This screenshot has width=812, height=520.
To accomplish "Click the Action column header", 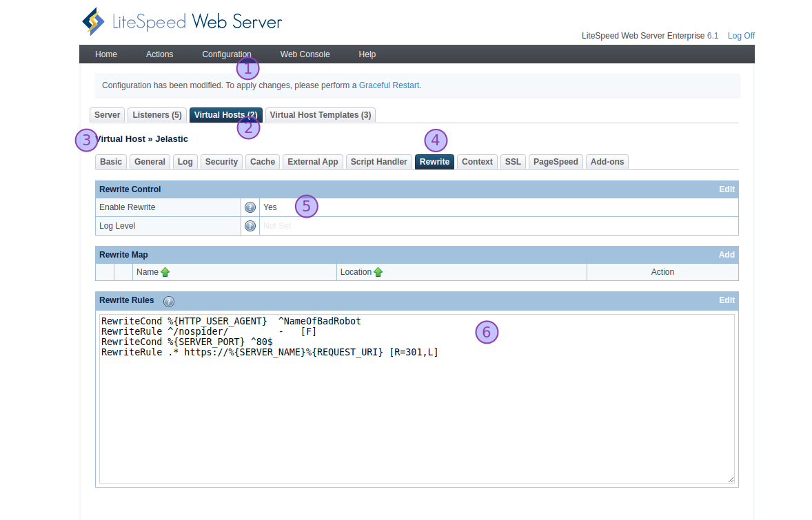I will pos(662,272).
